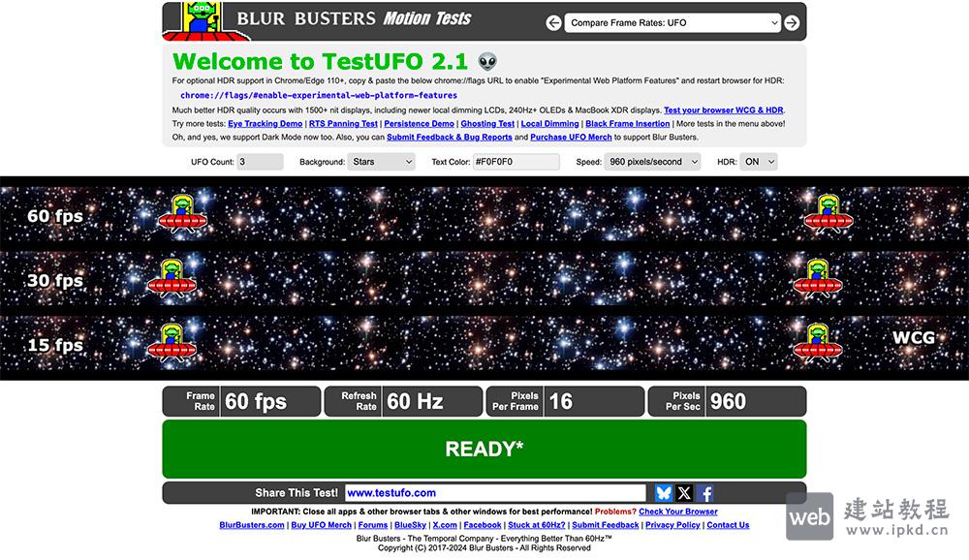The height and width of the screenshot is (560, 969).
Task: Click the Blur Busters Motion Tests title
Action: pos(354,18)
